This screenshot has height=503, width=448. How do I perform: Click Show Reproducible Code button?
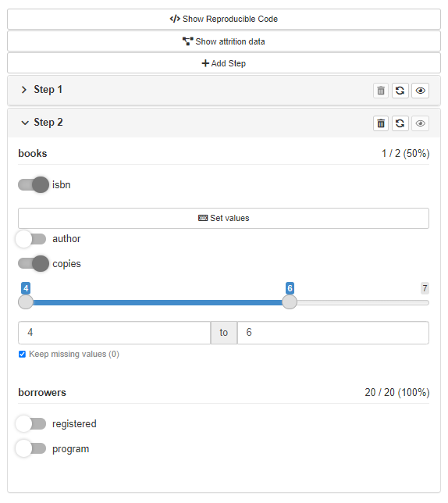(x=224, y=20)
